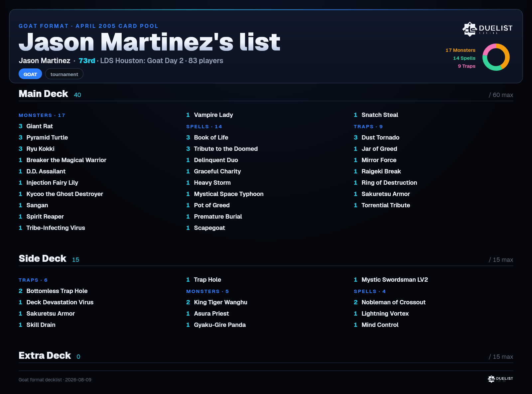532x394 pixels.
Task: Click the Duelist logo in header
Action: click(487, 29)
